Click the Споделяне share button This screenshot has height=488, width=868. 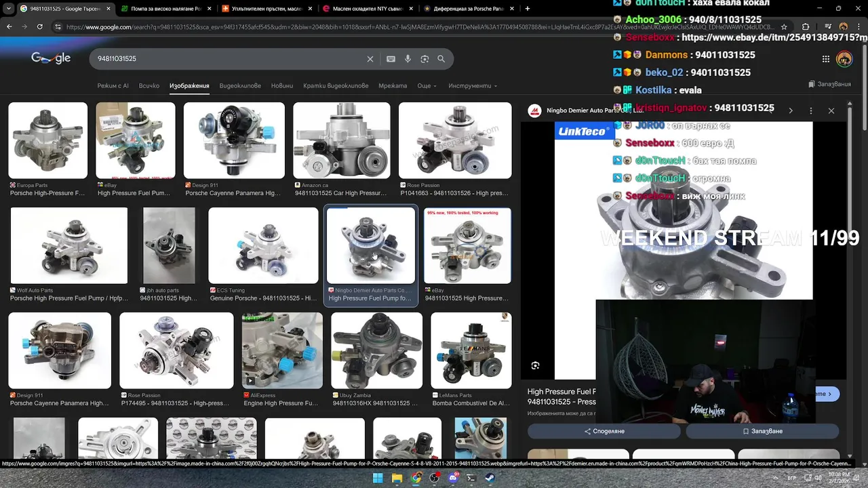(x=604, y=431)
